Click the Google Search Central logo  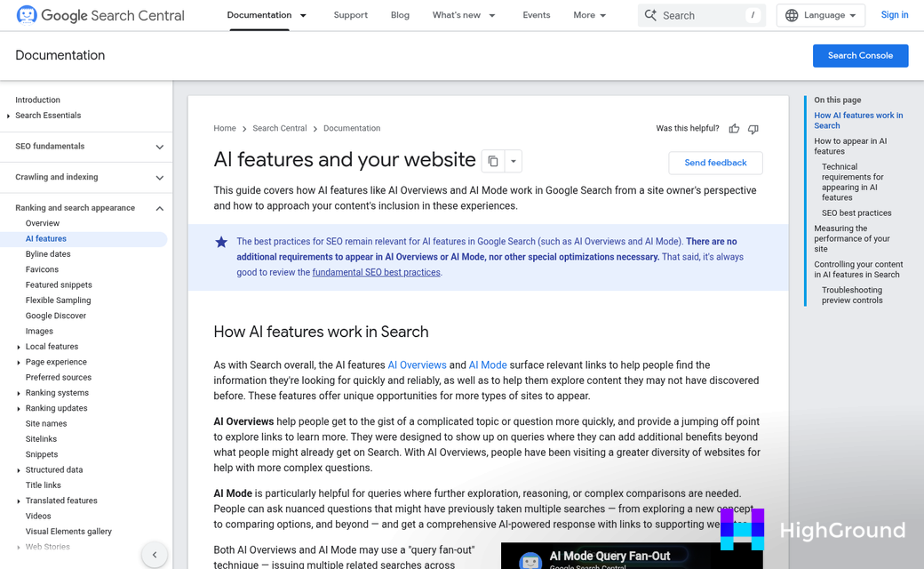tap(100, 15)
